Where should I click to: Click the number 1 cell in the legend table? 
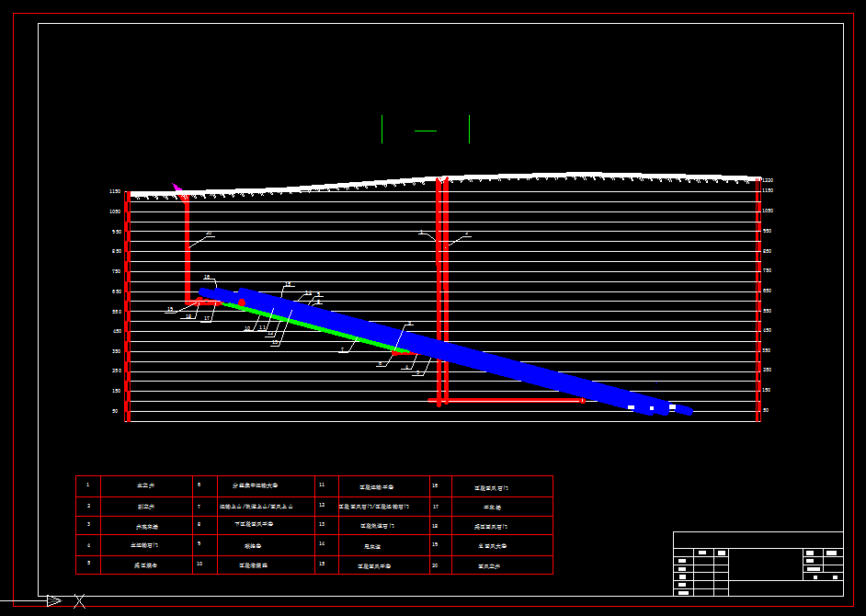pyautogui.click(x=88, y=486)
